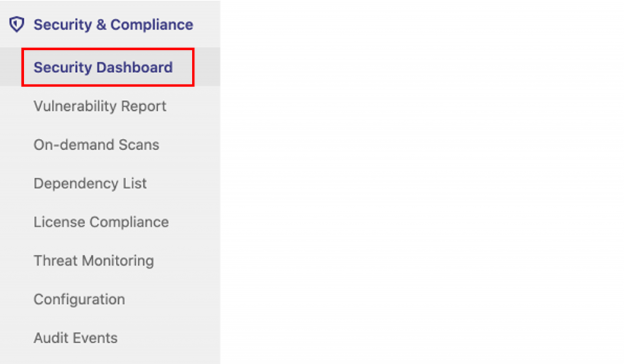View Audit Events sidebar link
Viewport: 624px width, 364px height.
click(x=76, y=338)
